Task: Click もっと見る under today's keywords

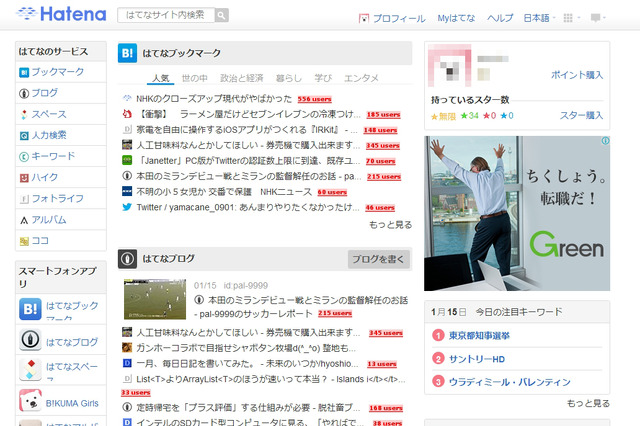Action: point(588,404)
